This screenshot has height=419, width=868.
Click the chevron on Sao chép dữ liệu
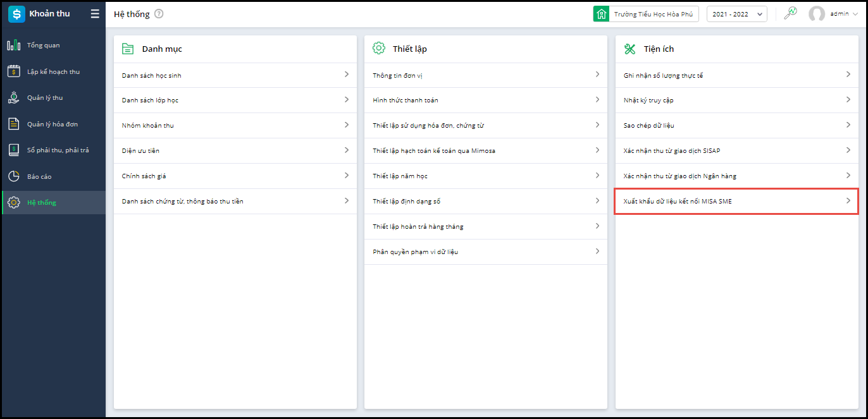pyautogui.click(x=848, y=125)
